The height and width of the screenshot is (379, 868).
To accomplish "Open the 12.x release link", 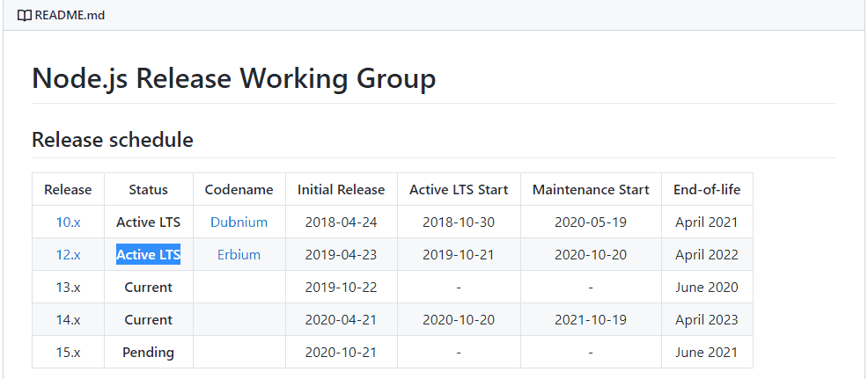I will [68, 255].
